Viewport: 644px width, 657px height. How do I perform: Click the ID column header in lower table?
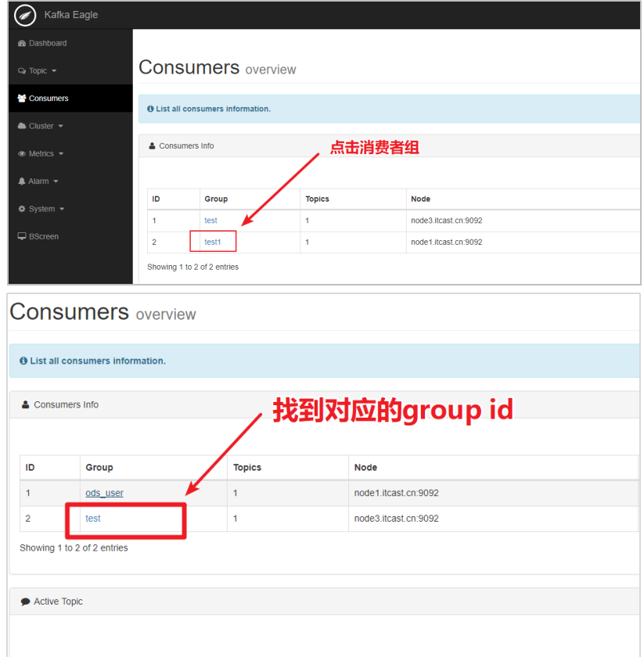pos(30,467)
